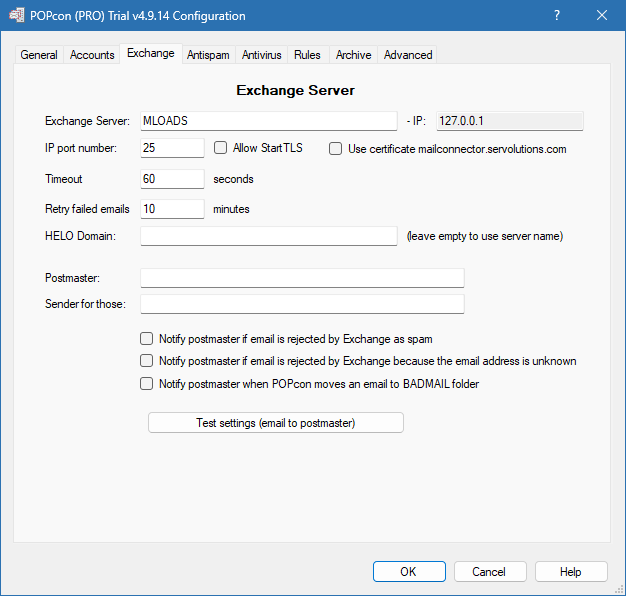626x596 pixels.
Task: Toggle Use certificate mailconnector.servolutions.com checkbox
Action: [x=336, y=149]
